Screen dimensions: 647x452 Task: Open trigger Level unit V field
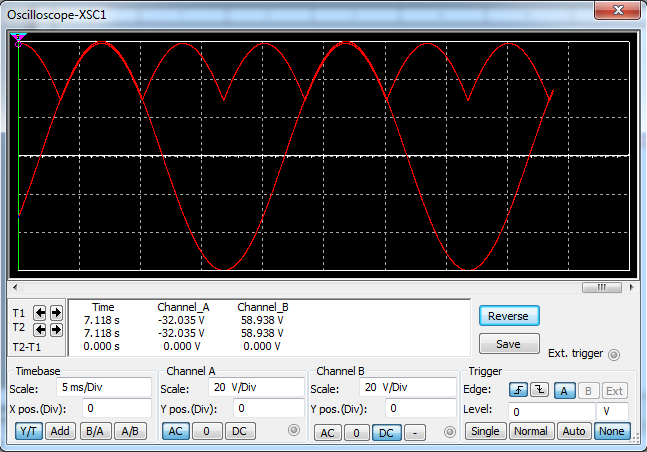[612, 412]
